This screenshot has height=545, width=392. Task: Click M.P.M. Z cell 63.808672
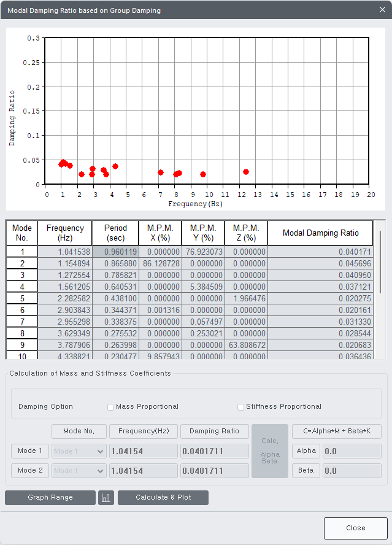[x=246, y=345]
